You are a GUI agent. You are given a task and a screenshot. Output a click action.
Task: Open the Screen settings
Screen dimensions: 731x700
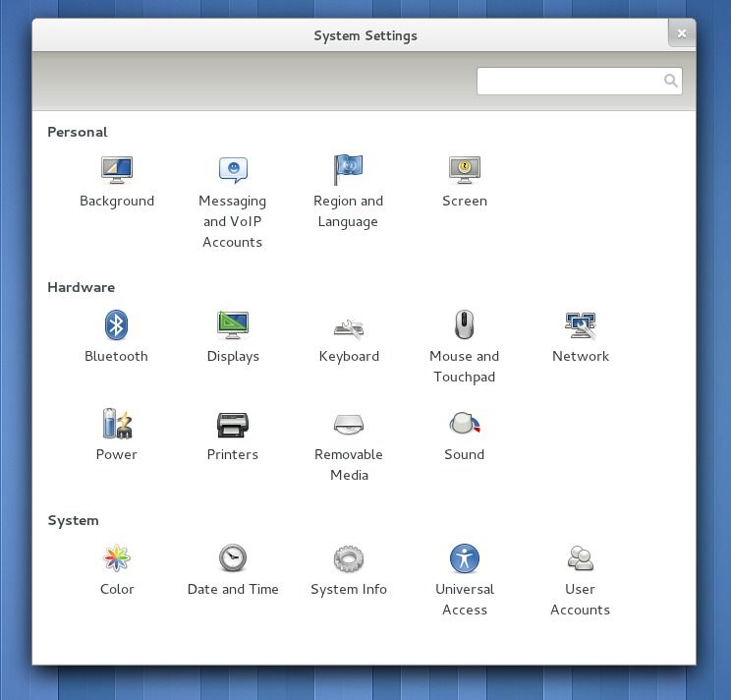(x=464, y=171)
